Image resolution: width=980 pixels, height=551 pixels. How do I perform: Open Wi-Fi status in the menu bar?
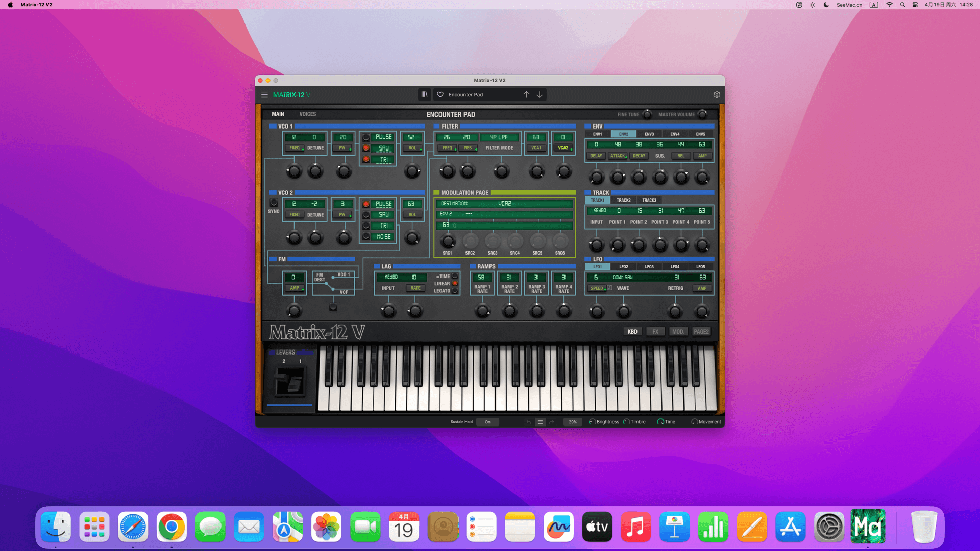pos(889,5)
